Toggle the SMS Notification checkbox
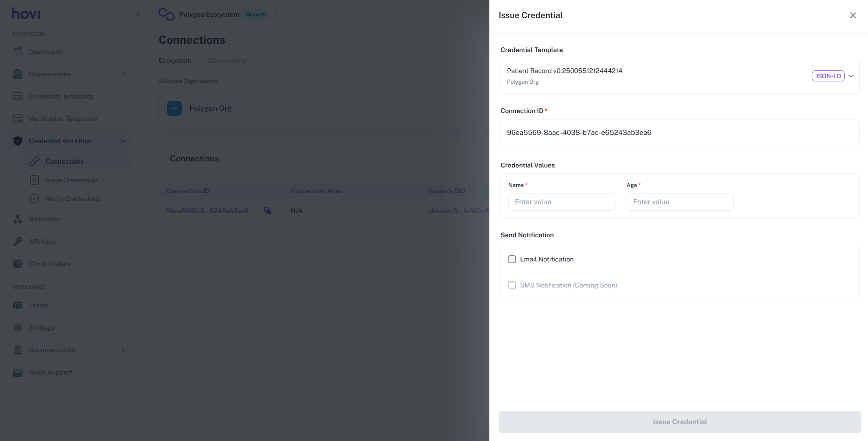The image size is (868, 441). click(512, 285)
